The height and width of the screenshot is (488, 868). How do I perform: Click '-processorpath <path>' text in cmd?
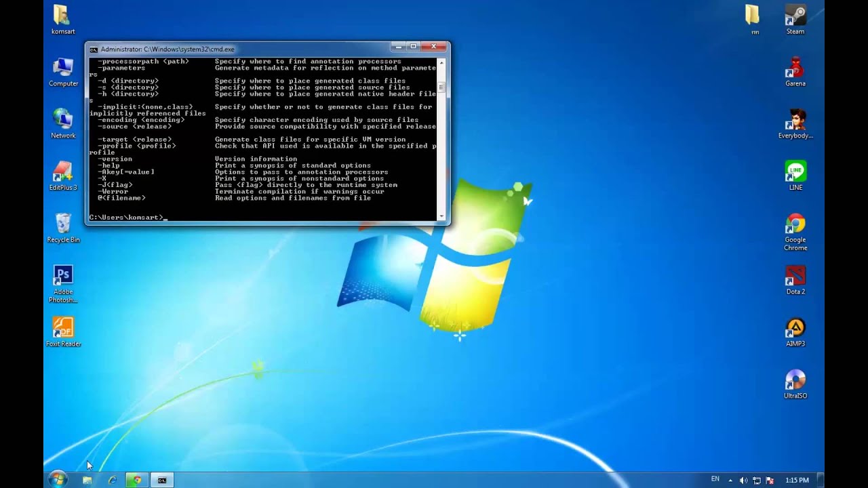(x=143, y=62)
